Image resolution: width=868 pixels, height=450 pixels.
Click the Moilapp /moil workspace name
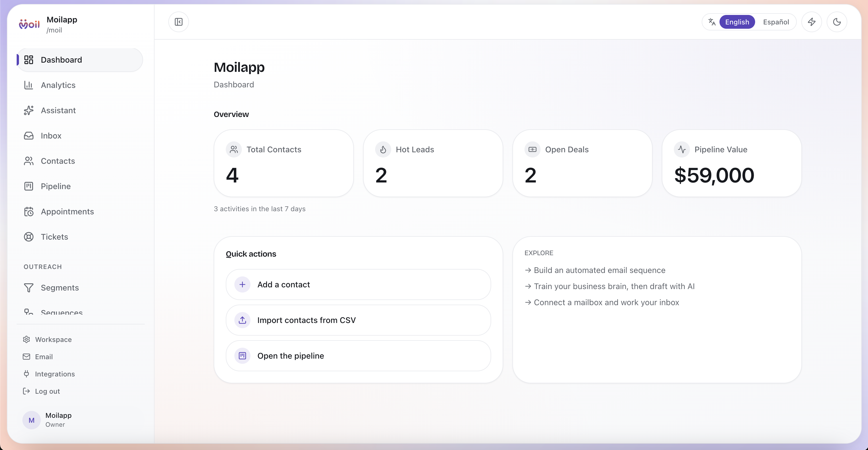tap(62, 24)
